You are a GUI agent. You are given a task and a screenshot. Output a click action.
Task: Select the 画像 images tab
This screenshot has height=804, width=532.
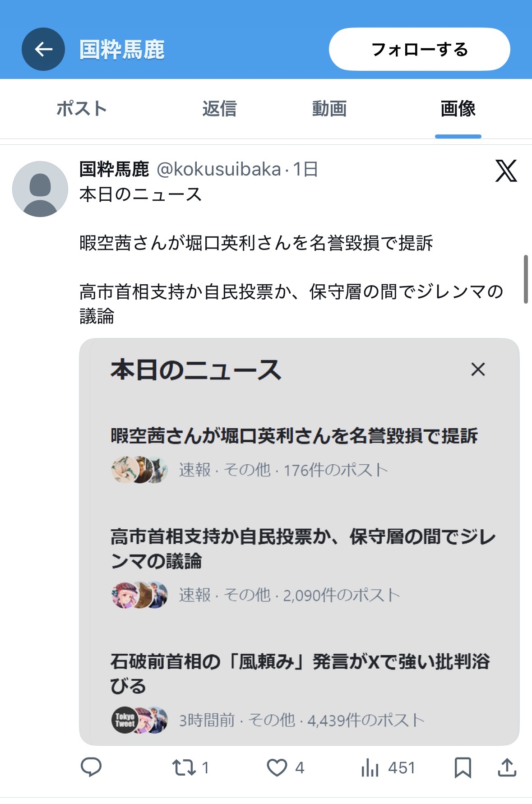458,109
